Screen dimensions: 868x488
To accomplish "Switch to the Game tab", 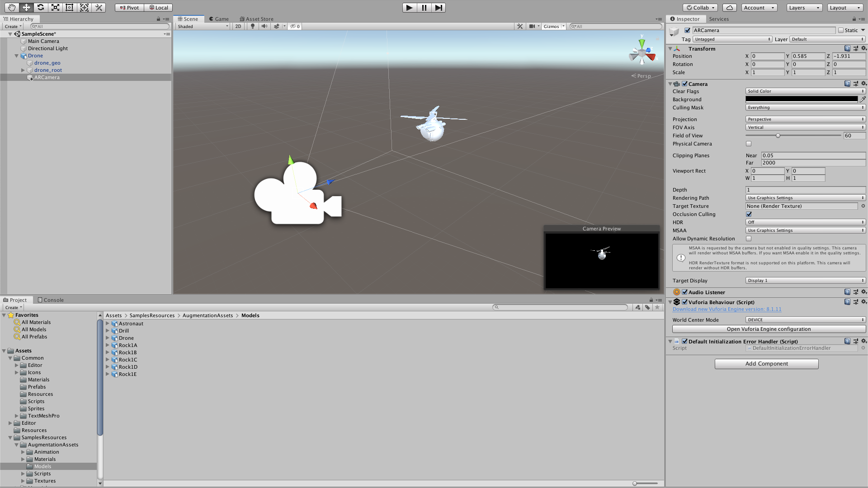I will (x=219, y=19).
